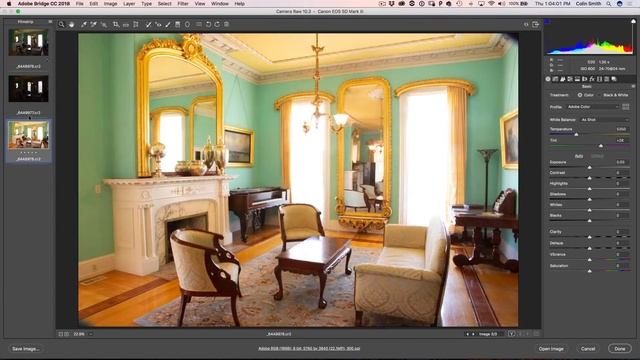
Task: Open the Split Toning panel tab
Action: 577,79
